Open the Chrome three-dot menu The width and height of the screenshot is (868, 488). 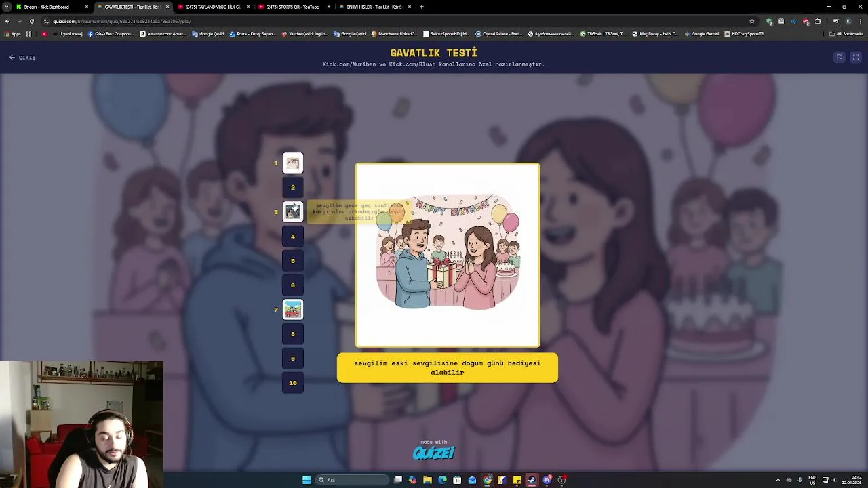(x=860, y=21)
